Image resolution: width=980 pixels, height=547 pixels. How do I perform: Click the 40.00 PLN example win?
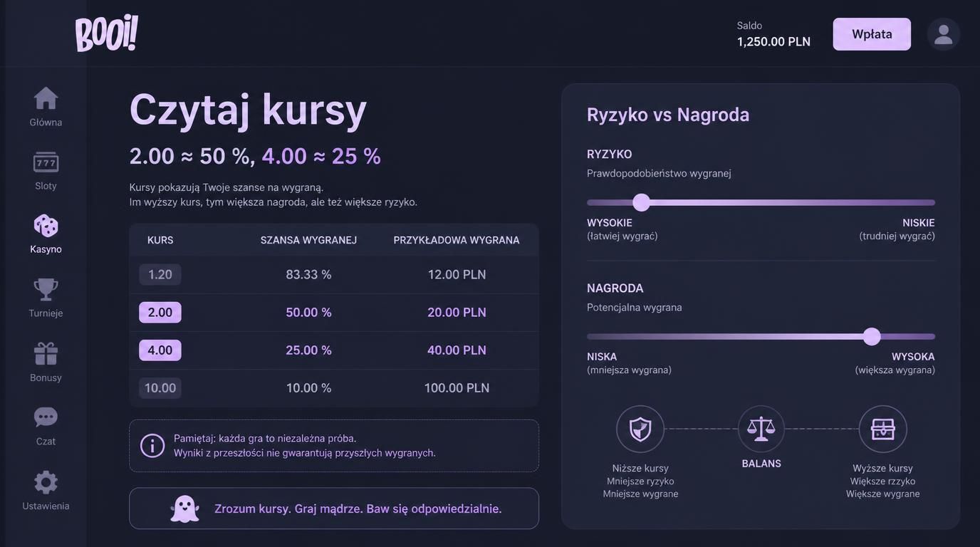(x=457, y=350)
